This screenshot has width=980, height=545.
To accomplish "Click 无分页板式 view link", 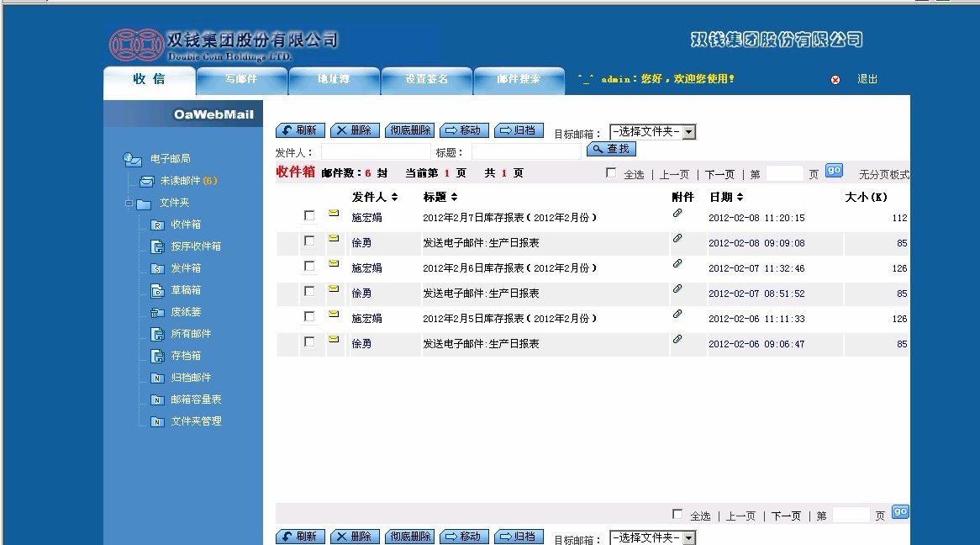I will click(x=884, y=175).
